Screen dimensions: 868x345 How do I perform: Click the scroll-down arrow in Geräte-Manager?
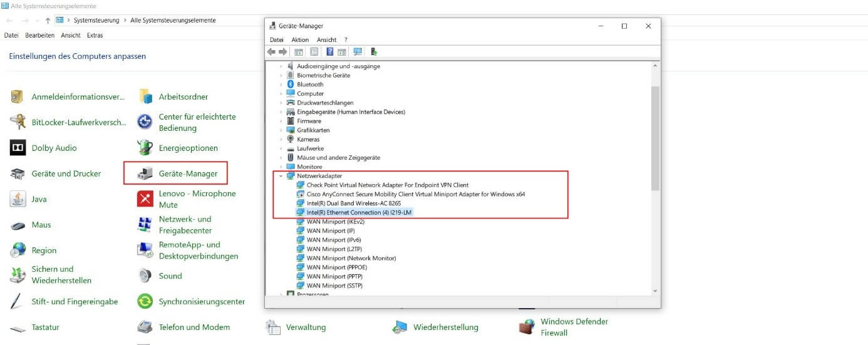click(x=655, y=291)
